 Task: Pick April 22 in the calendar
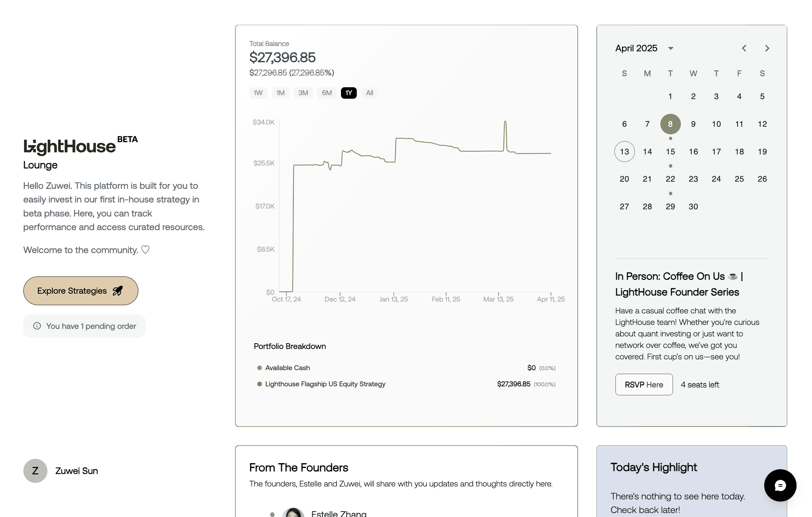pos(670,179)
